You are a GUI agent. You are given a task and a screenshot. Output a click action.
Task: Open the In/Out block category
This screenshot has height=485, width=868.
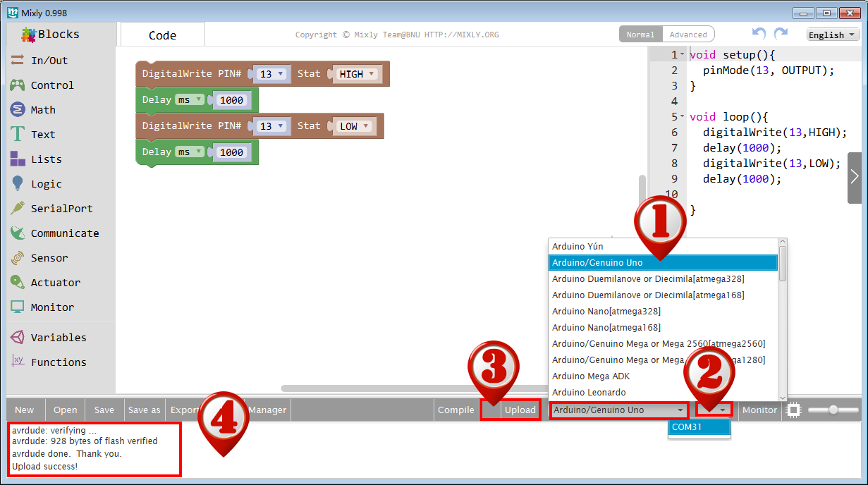pyautogui.click(x=49, y=61)
